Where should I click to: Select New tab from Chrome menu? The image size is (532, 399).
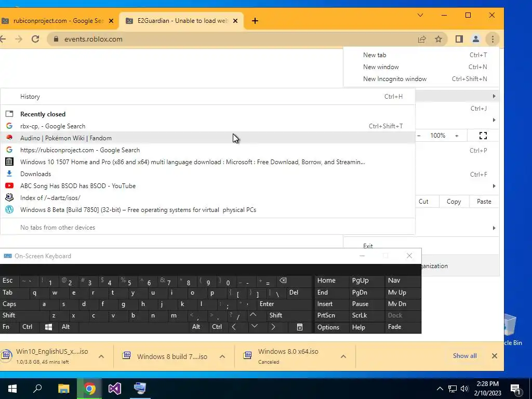pos(421,55)
